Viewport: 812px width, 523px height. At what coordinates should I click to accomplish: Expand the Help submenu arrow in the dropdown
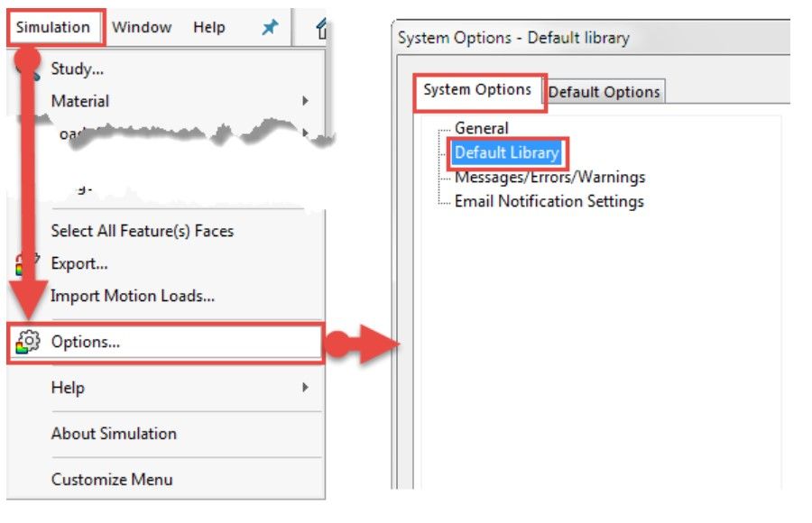pyautogui.click(x=305, y=388)
